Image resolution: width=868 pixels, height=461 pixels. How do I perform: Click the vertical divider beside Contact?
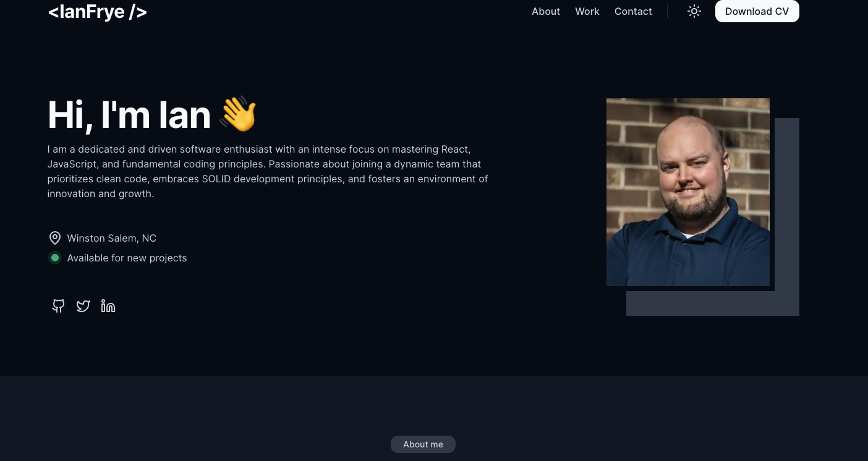(668, 11)
